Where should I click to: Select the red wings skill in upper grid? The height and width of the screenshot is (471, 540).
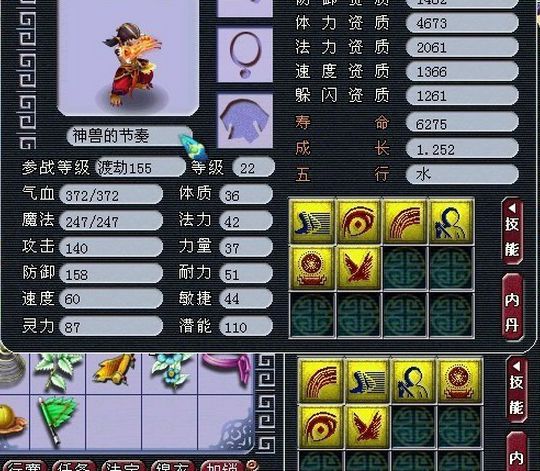(x=358, y=268)
